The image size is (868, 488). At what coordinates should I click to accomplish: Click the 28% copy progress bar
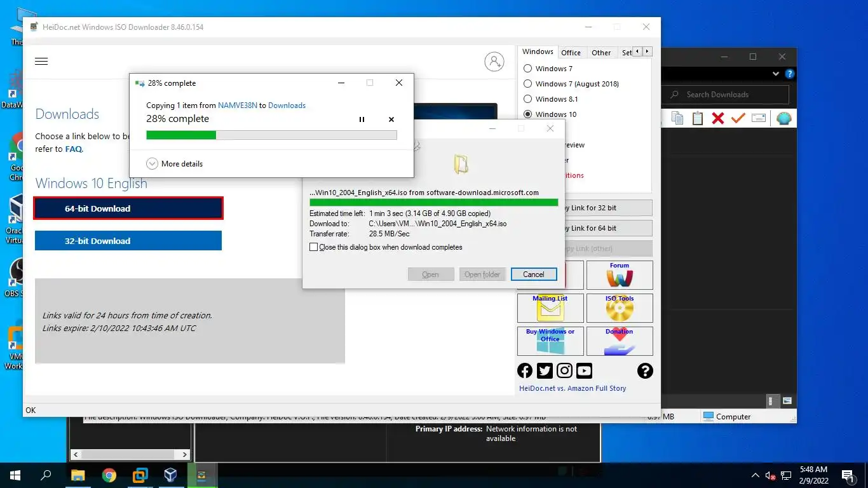[x=271, y=135]
